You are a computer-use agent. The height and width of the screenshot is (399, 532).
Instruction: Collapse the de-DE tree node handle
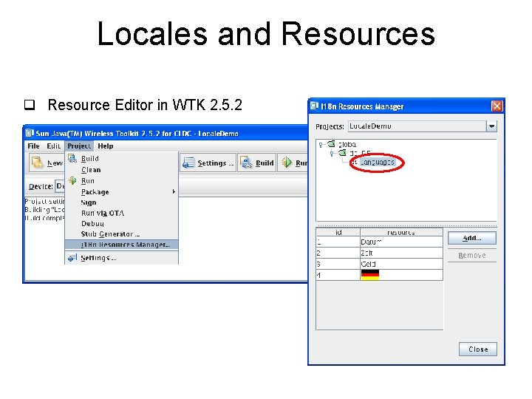pyautogui.click(x=332, y=154)
